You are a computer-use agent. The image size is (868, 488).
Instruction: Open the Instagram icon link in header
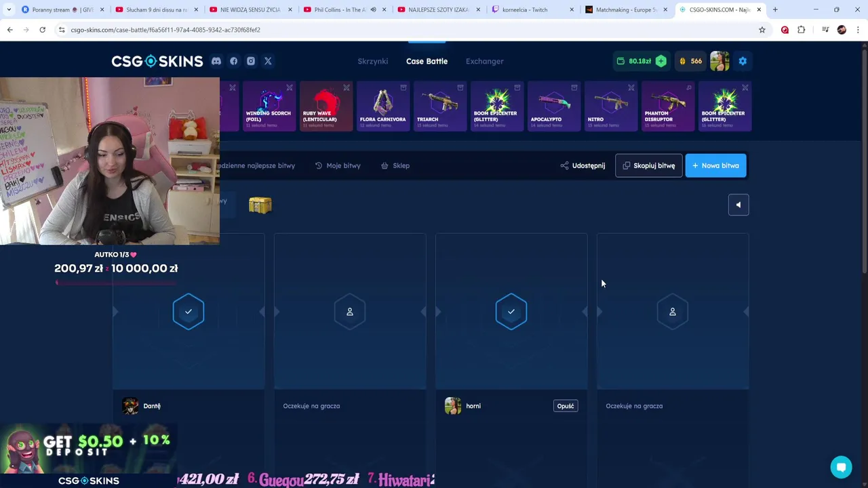pyautogui.click(x=251, y=61)
